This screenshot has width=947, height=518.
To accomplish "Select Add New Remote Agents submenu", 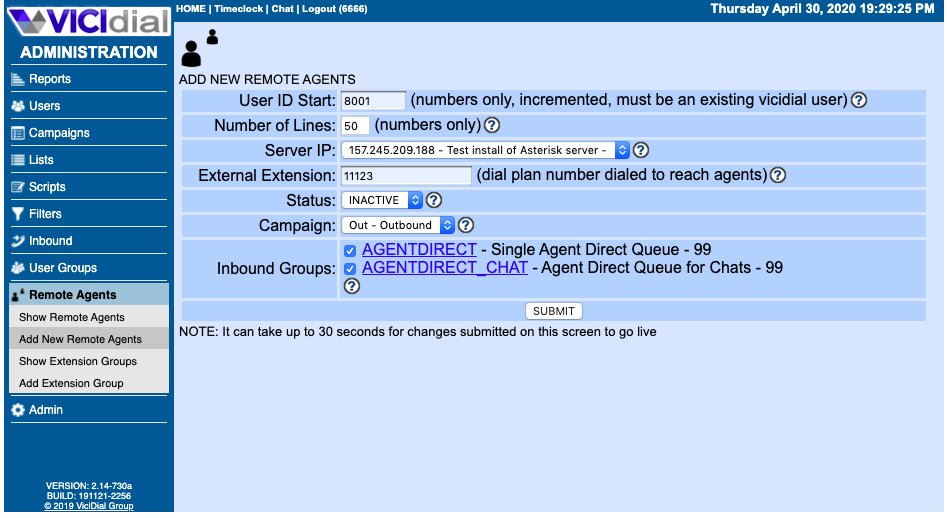I will pyautogui.click(x=89, y=339).
